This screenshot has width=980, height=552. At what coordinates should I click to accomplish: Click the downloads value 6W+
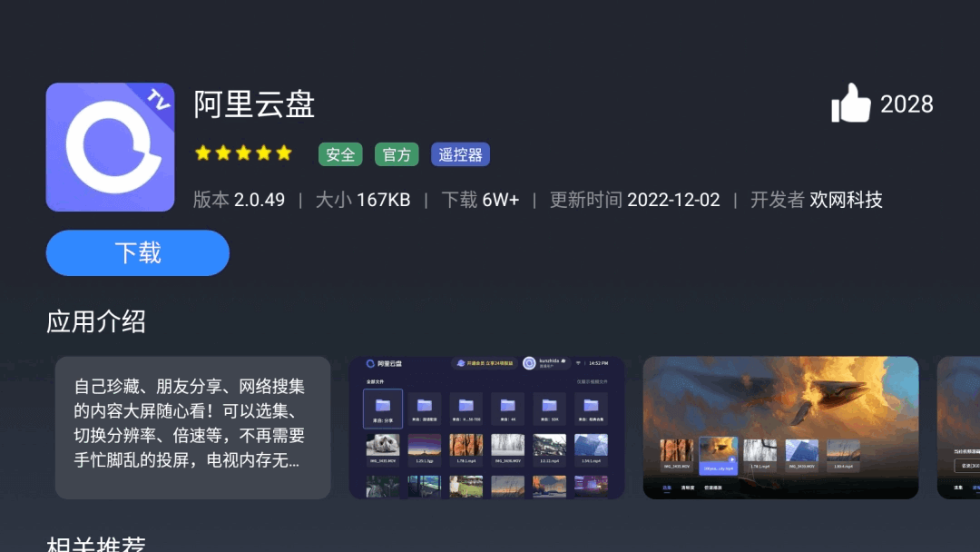[x=501, y=200]
